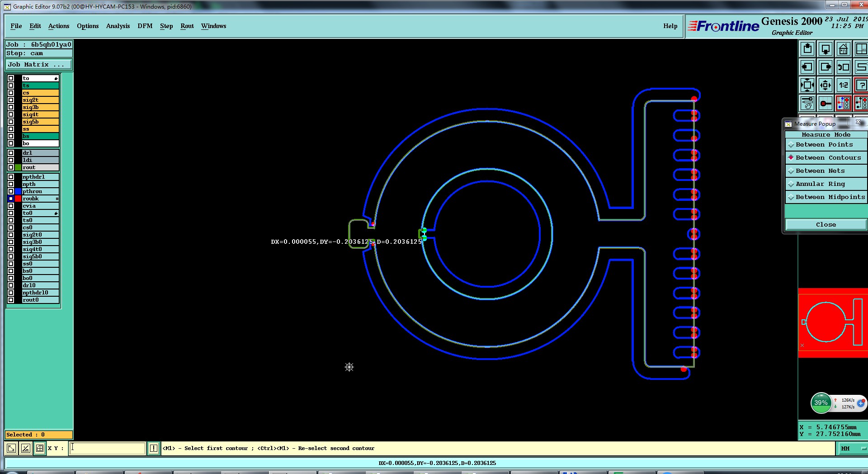Toggle the 'cvia' layer checkbox
This screenshot has height=474, width=868.
click(11, 206)
